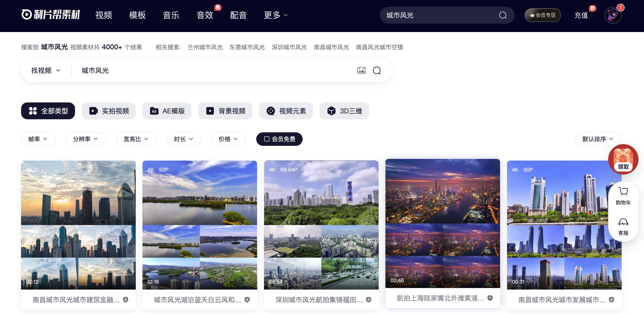Expand the 分辨率 dropdown
Screen dimensions: 644x314
pos(86,139)
